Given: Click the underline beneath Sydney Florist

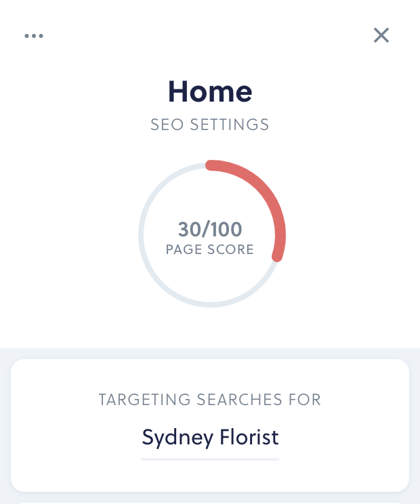Looking at the screenshot, I should (210, 459).
